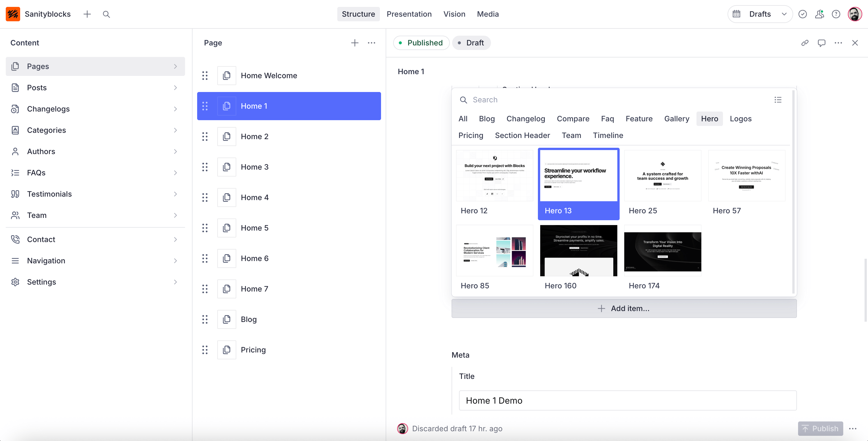The height and width of the screenshot is (441, 868).
Task: Open the help question mark icon
Action: (836, 14)
